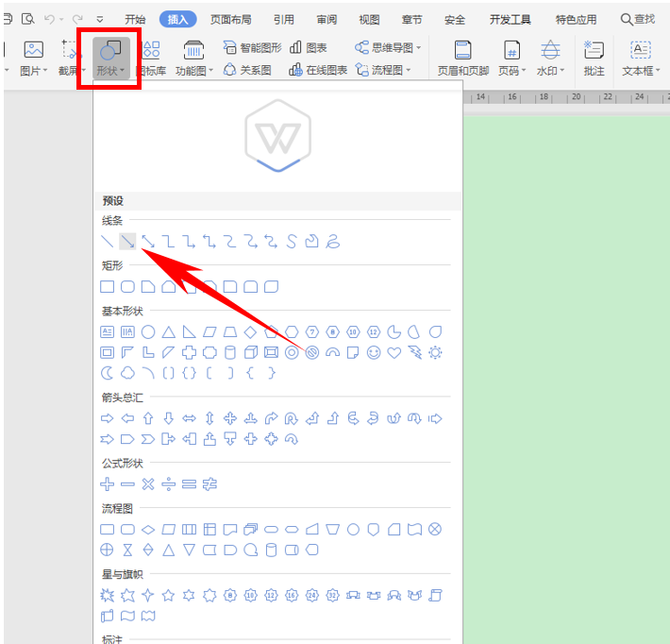Select the straight line shape
Viewport: 670px width, 644px height.
[x=107, y=242]
